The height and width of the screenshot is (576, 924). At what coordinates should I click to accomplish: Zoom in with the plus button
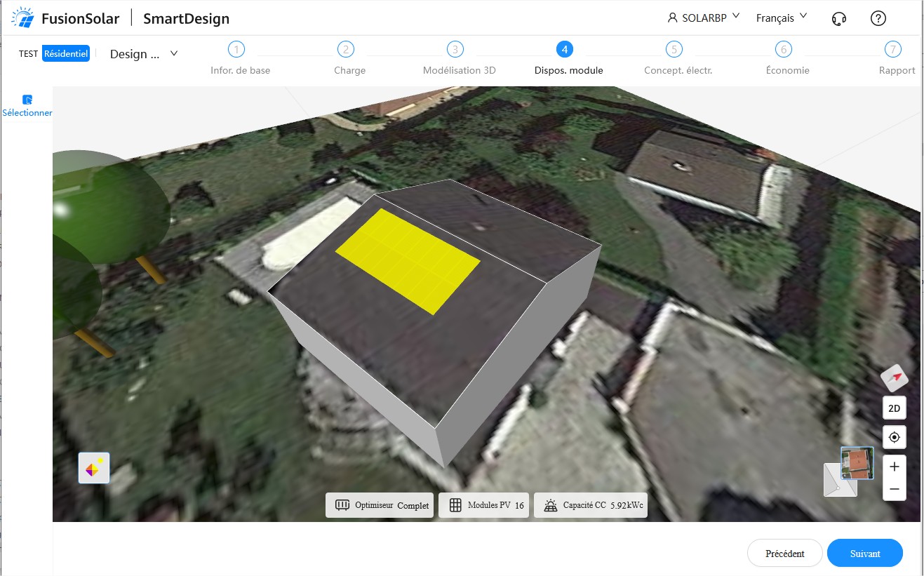click(895, 467)
